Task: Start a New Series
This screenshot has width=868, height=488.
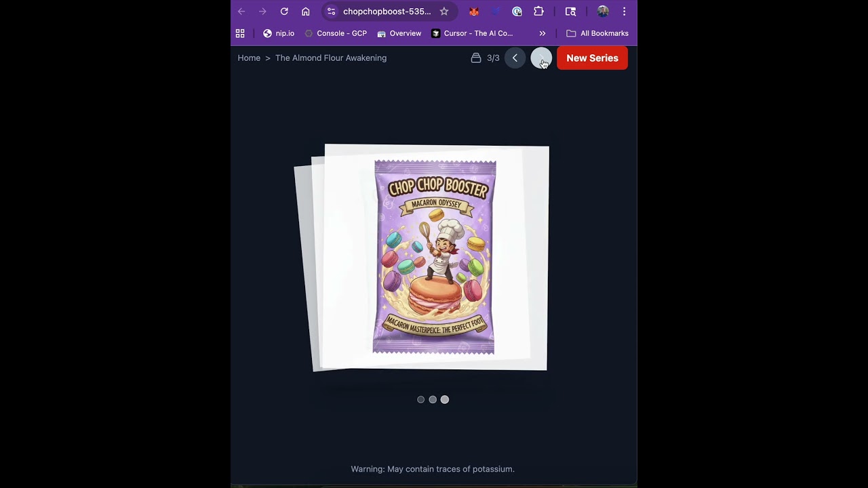Action: click(592, 58)
